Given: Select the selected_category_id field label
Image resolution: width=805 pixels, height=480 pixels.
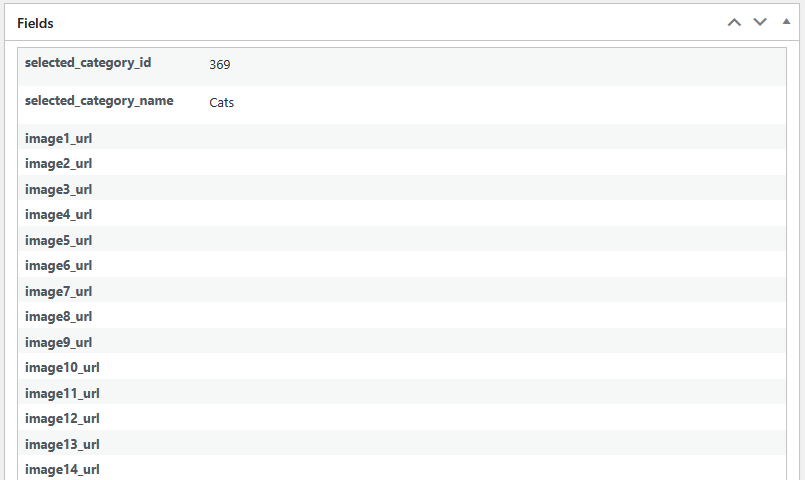Looking at the screenshot, I should point(88,63).
